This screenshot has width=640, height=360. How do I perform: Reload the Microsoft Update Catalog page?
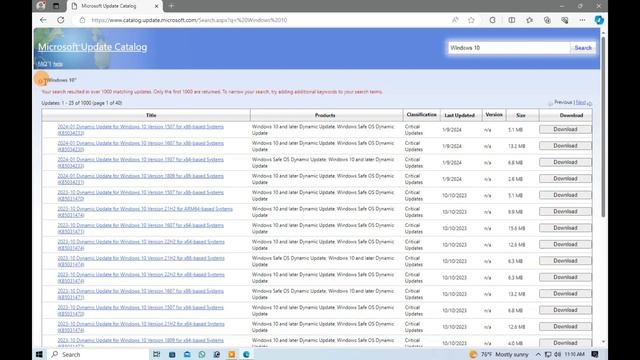click(x=61, y=20)
